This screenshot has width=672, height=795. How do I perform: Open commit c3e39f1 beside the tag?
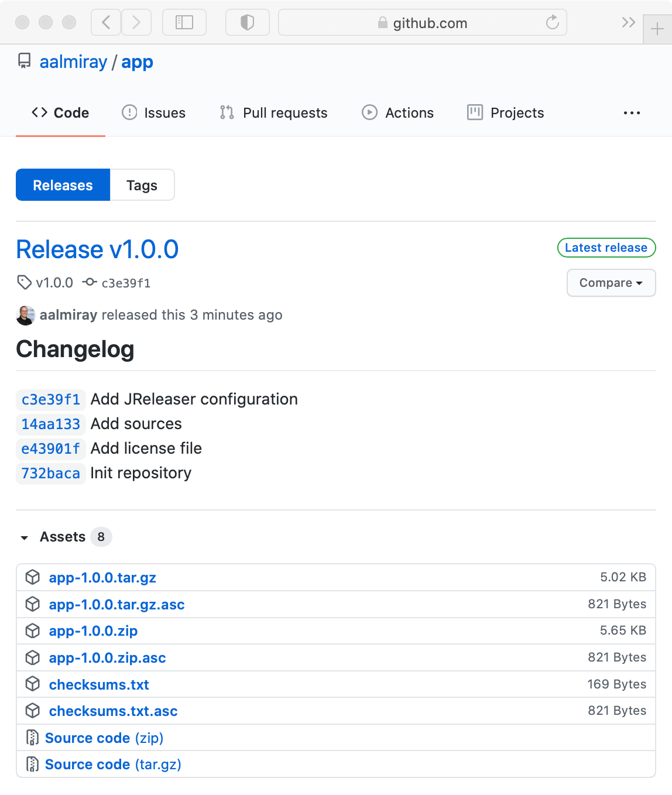click(x=126, y=283)
